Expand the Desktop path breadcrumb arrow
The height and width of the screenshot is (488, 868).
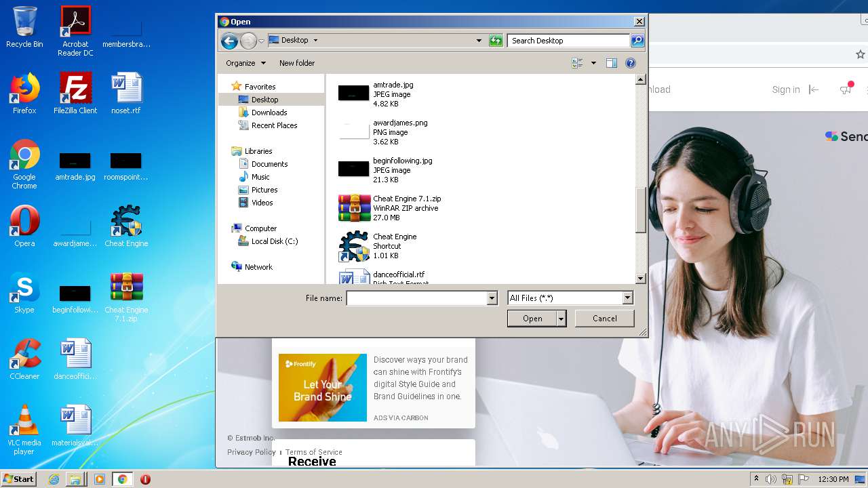(315, 41)
